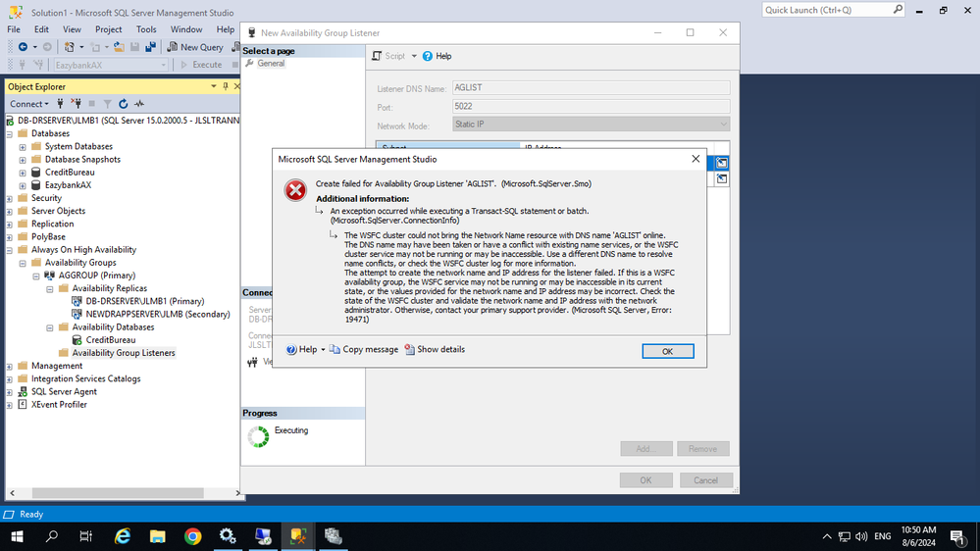
Task: Click the Task View taskbar icon
Action: [86, 536]
